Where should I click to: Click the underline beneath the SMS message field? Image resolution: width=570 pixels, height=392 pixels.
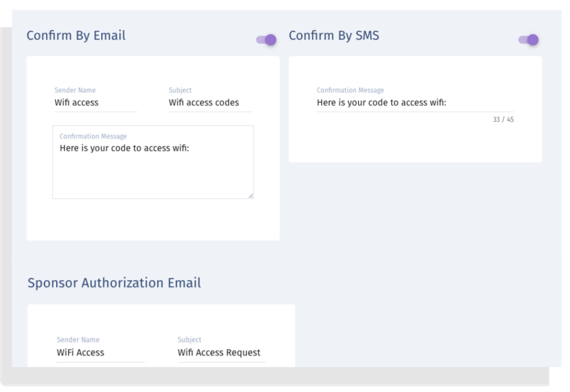click(x=415, y=111)
